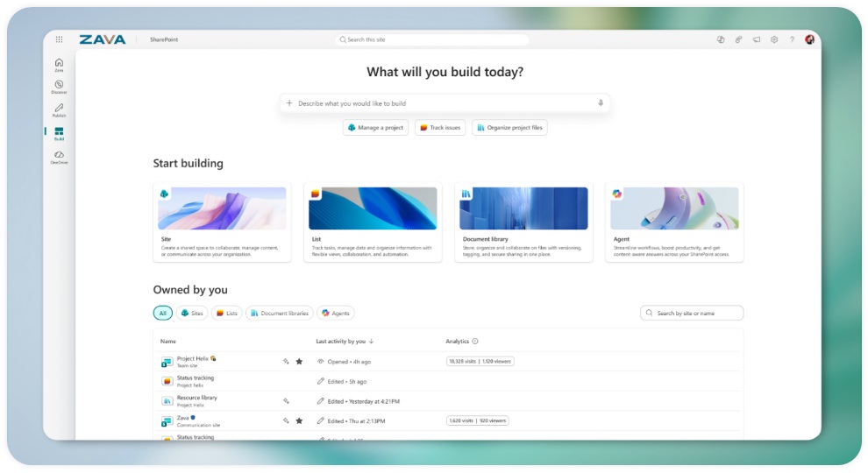Click 'Edited • Yesterday at 4:21PM' text
Screen dimensions: 868x473
(x=363, y=402)
